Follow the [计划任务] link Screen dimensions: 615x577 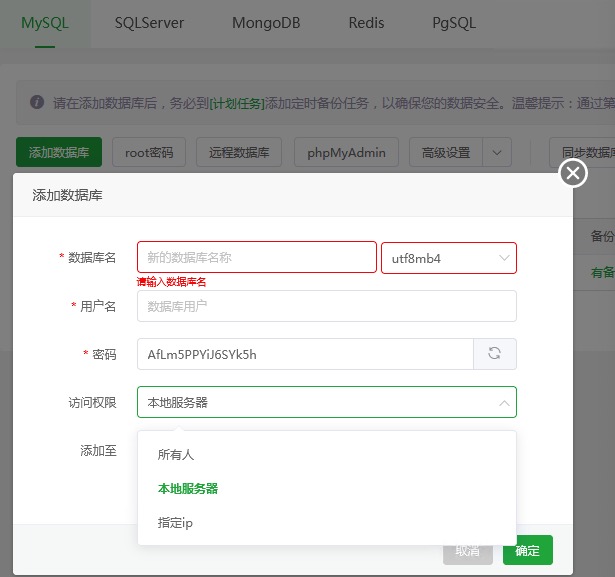pyautogui.click(x=237, y=103)
